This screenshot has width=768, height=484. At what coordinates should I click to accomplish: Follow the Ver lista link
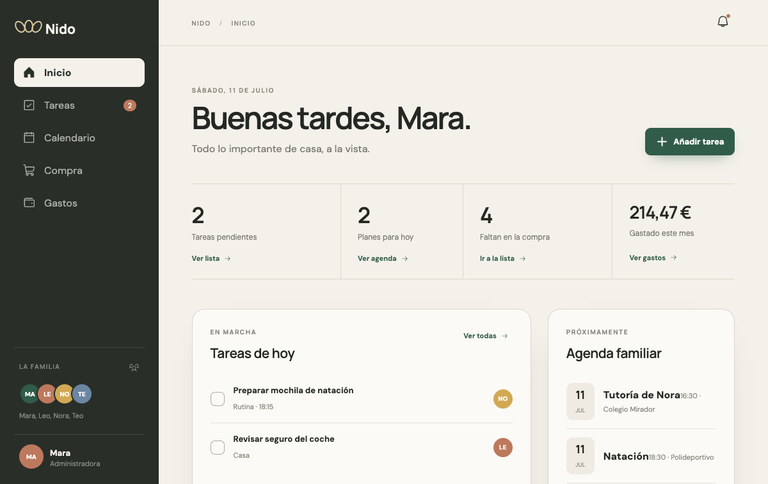[x=211, y=258]
